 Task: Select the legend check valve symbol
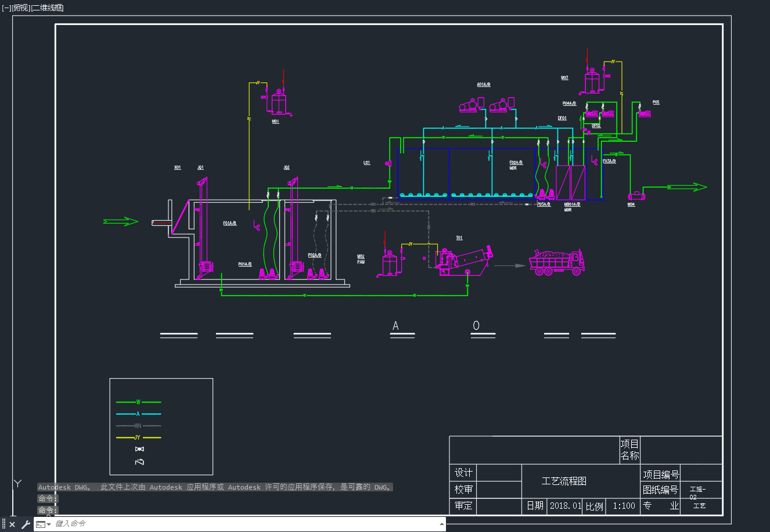(x=139, y=462)
